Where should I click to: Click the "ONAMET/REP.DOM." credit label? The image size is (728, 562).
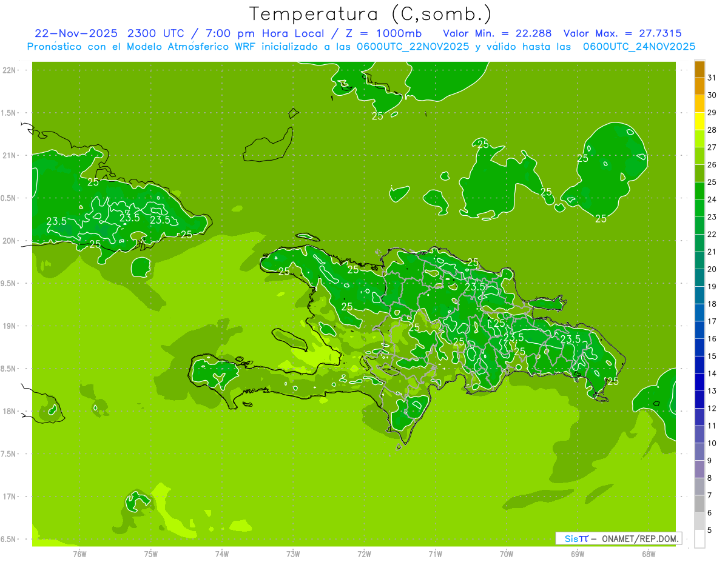641,538
